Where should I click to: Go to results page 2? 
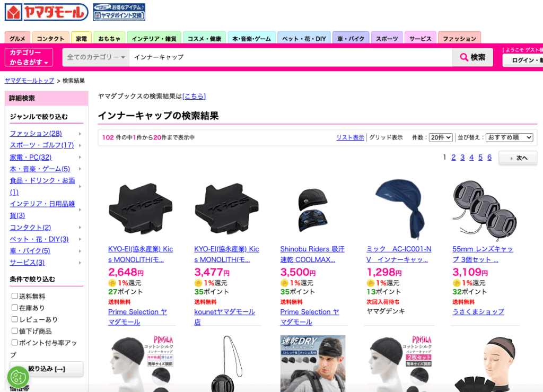pyautogui.click(x=453, y=158)
